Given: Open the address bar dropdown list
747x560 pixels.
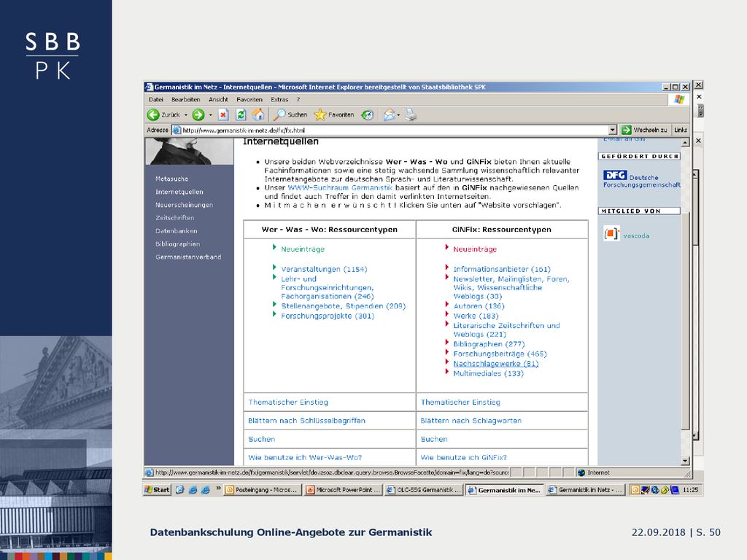Looking at the screenshot, I should [x=613, y=130].
